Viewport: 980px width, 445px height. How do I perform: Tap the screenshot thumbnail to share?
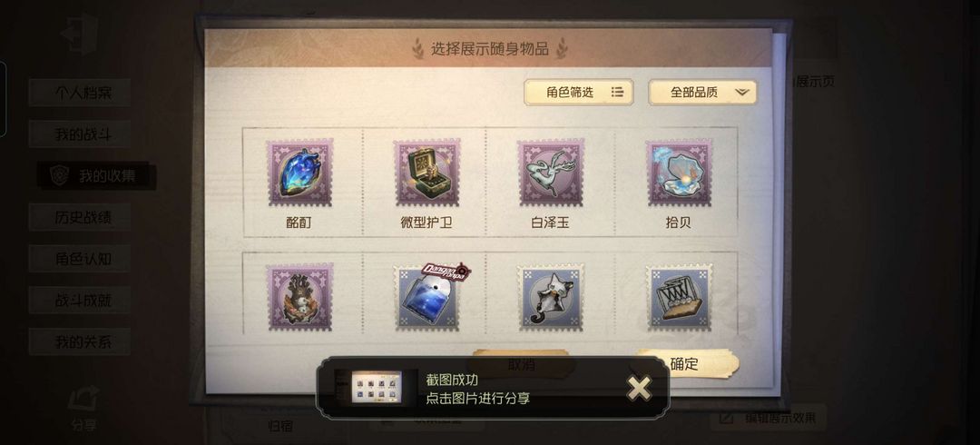coord(377,387)
